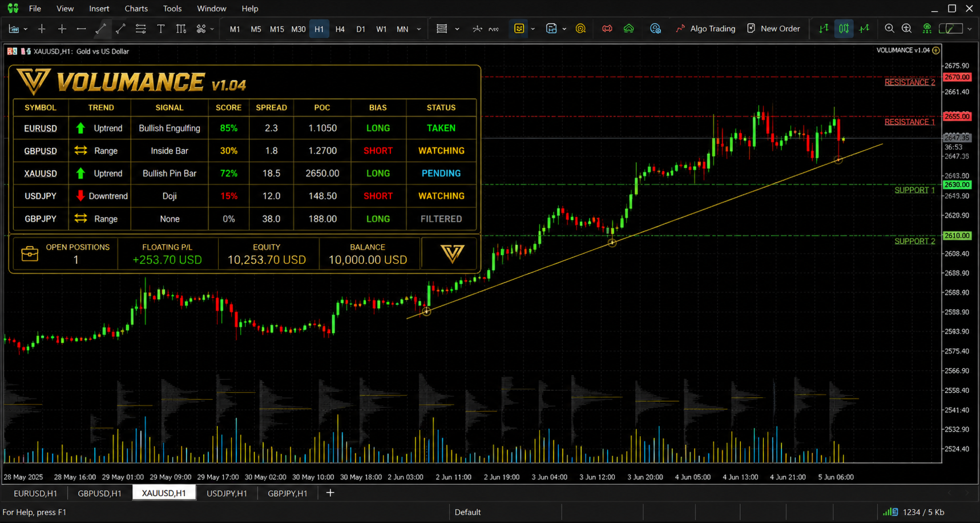Click the range arrows icon in GBPJPY row
The height and width of the screenshot is (523, 980).
click(80, 219)
